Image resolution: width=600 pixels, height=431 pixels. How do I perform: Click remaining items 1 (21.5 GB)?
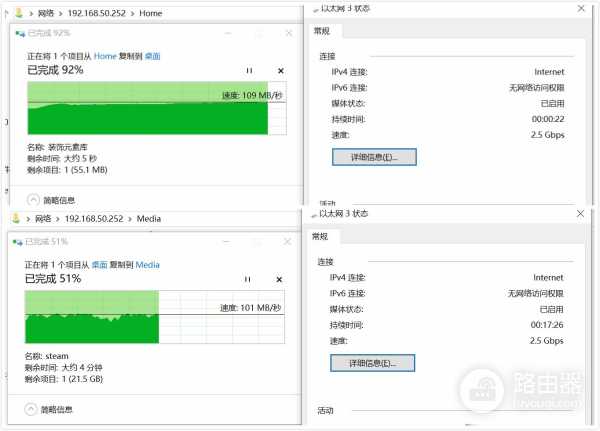(82, 379)
